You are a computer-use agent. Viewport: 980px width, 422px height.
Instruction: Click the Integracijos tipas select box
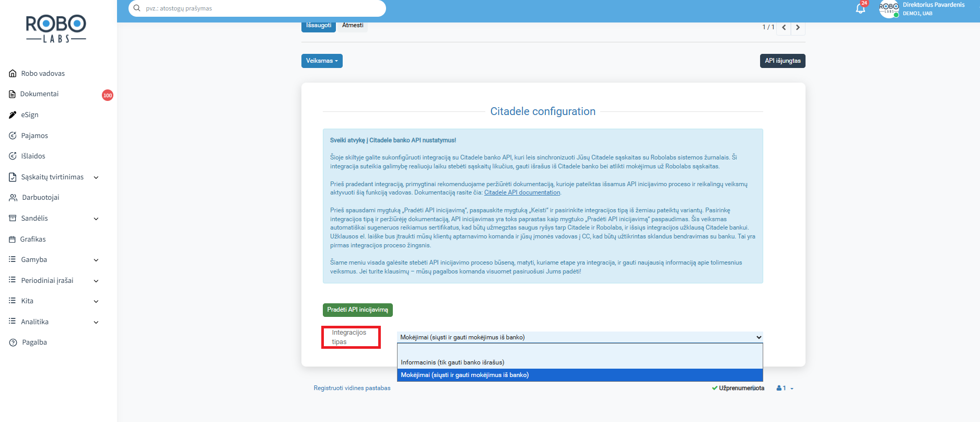(x=580, y=337)
